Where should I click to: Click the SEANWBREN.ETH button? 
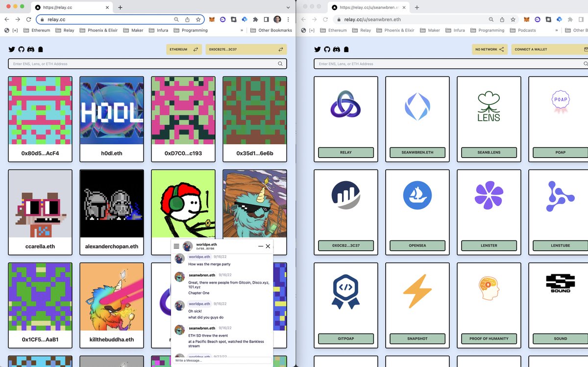[417, 153]
